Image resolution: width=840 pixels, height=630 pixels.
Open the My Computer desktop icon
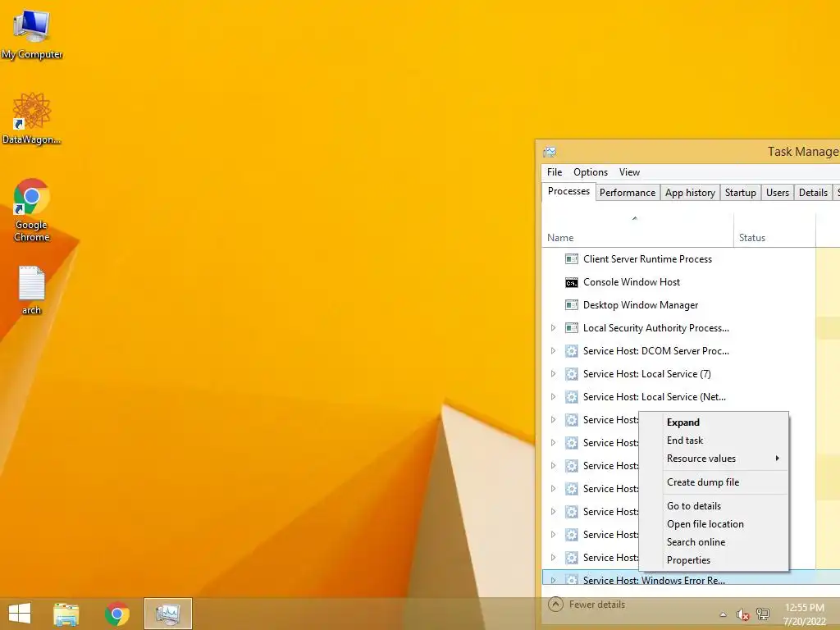click(x=32, y=34)
